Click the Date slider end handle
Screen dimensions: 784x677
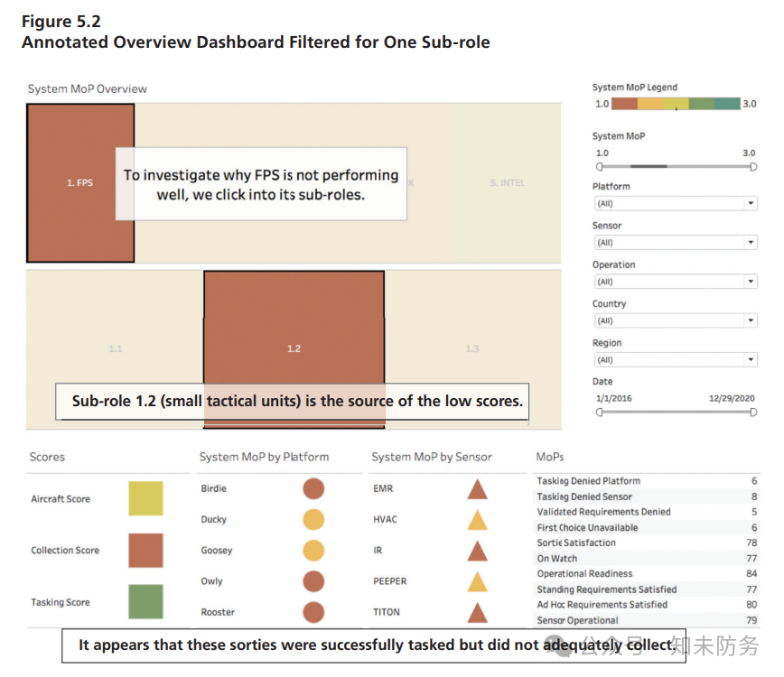tap(753, 413)
